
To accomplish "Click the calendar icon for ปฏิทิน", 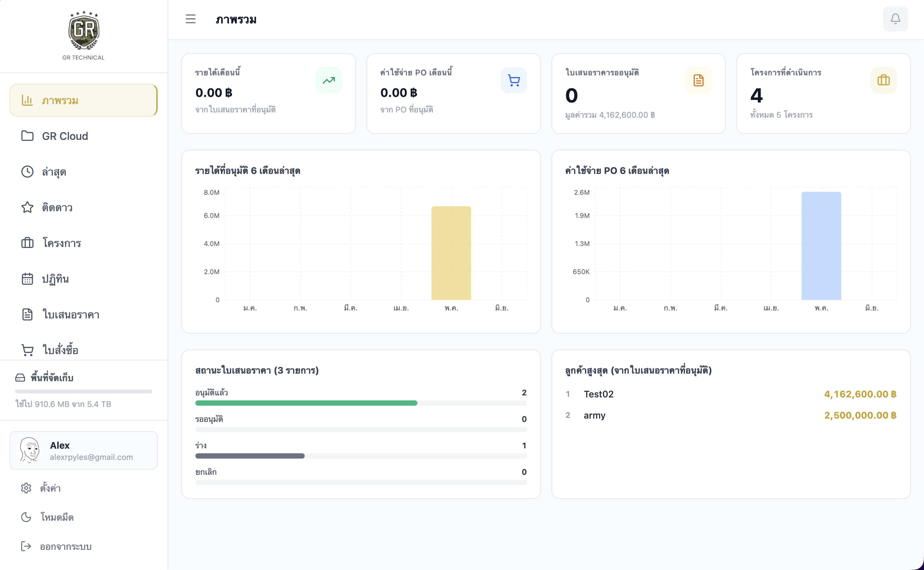I will tap(27, 279).
